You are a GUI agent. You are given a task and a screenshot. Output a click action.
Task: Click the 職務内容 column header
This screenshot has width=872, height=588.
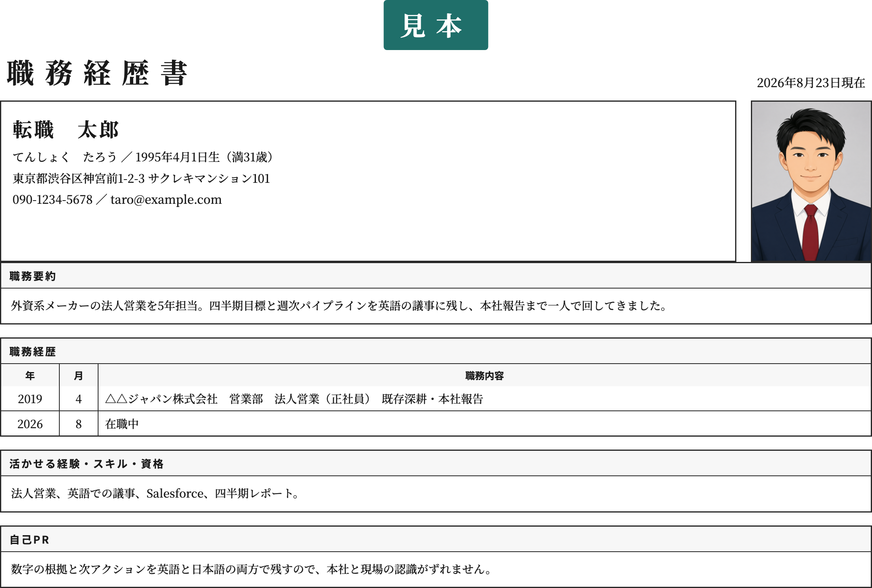[484, 376]
